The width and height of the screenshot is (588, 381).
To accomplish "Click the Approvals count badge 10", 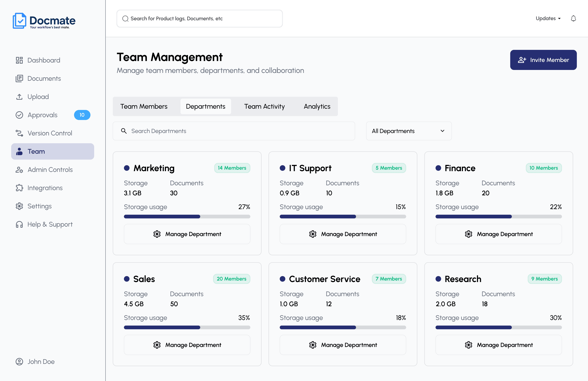I will coord(82,115).
